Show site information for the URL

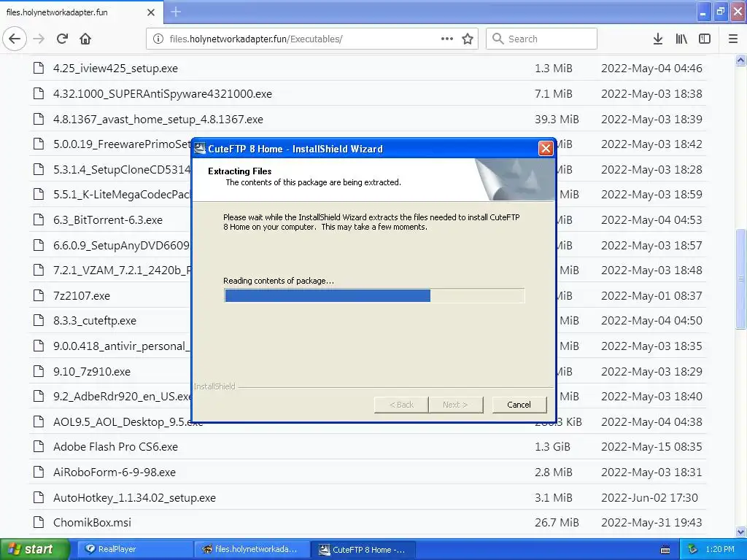(x=158, y=39)
